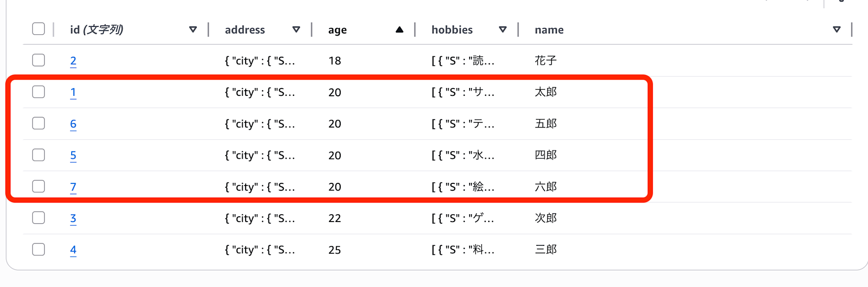Open item with id 6
Image resolution: width=868 pixels, height=287 pixels.
[73, 124]
